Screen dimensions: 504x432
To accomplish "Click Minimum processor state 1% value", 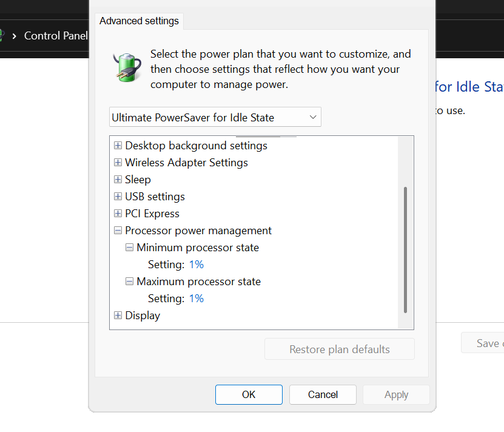I will click(x=196, y=265).
